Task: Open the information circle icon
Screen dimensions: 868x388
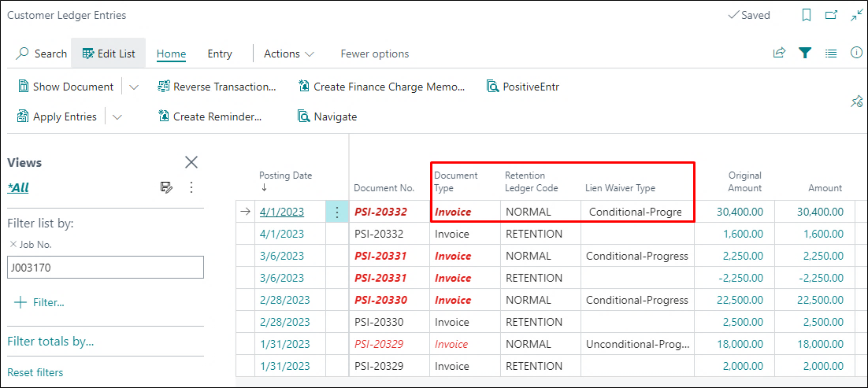Action: 856,54
